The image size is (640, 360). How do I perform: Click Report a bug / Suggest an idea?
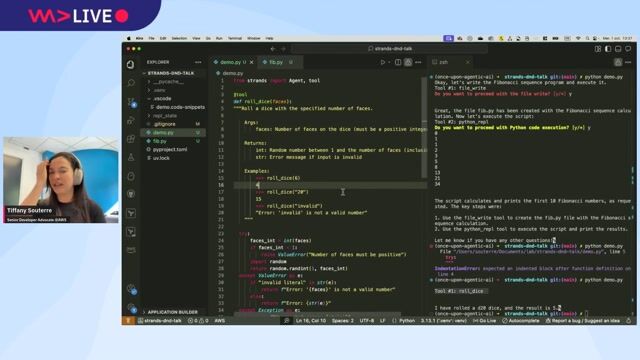pyautogui.click(x=583, y=321)
